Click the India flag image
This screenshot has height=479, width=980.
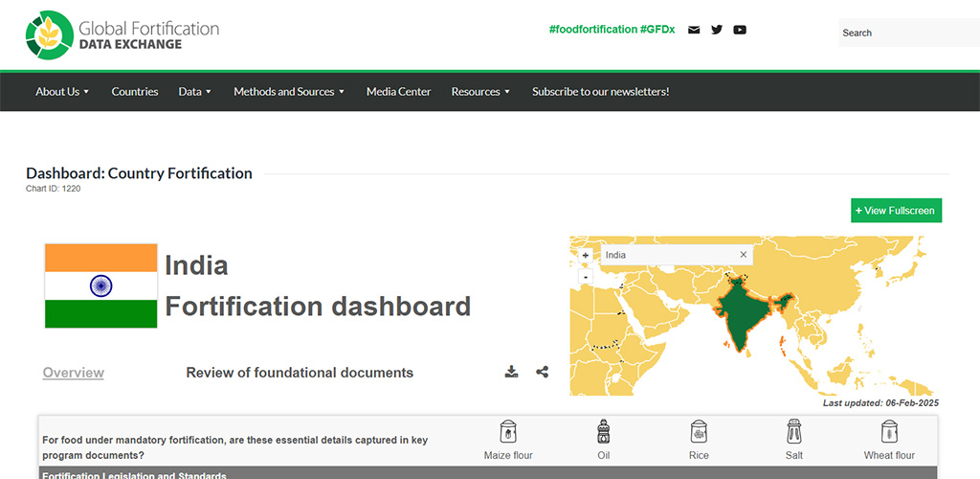point(100,285)
